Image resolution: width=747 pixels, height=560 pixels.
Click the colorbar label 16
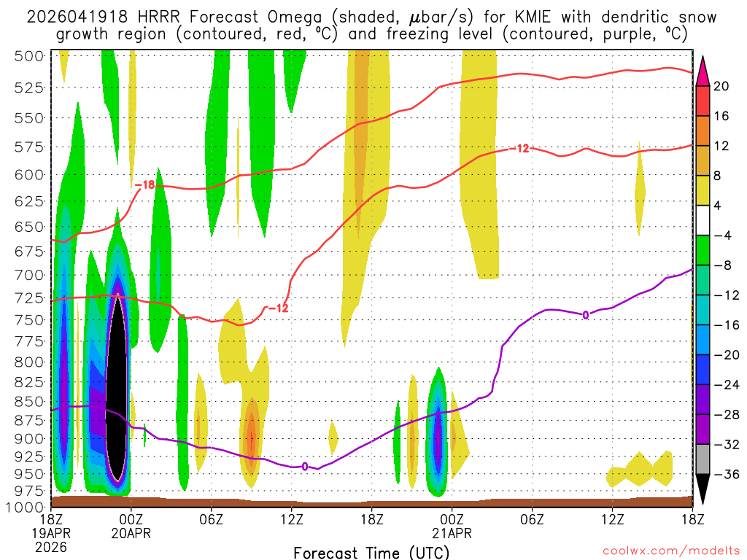(721, 116)
